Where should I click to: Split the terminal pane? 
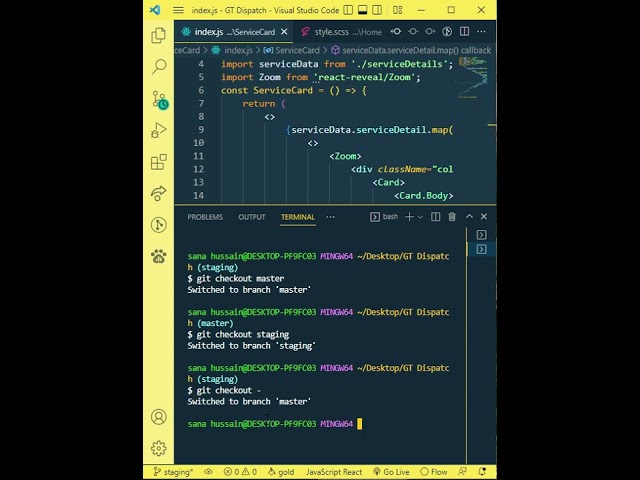click(436, 217)
